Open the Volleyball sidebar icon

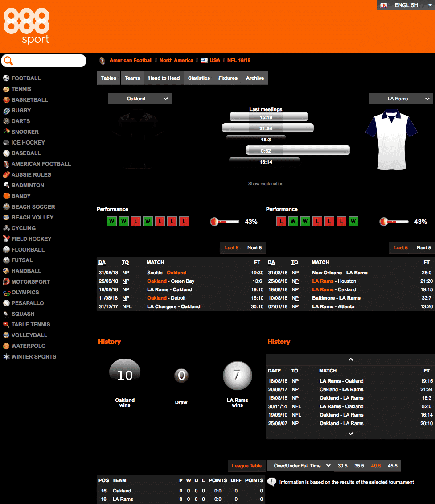6,335
